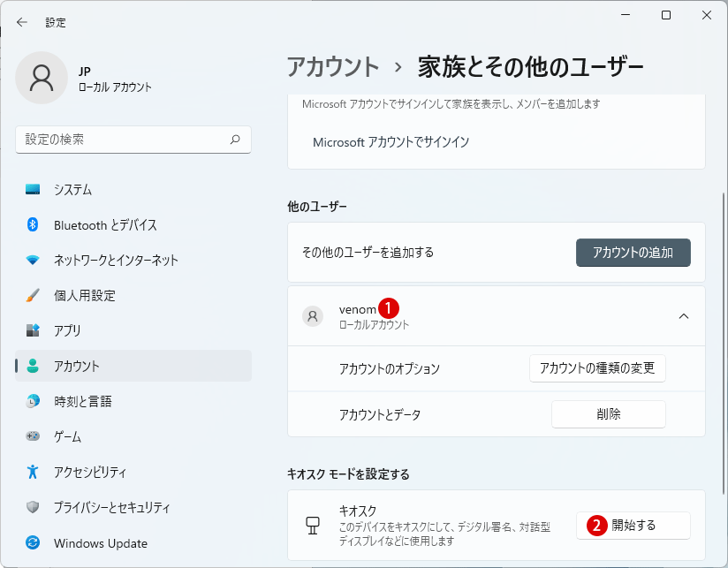Viewport: 728px width, 568px height.
Task: Click the アカウント person icon
Action: click(x=33, y=366)
